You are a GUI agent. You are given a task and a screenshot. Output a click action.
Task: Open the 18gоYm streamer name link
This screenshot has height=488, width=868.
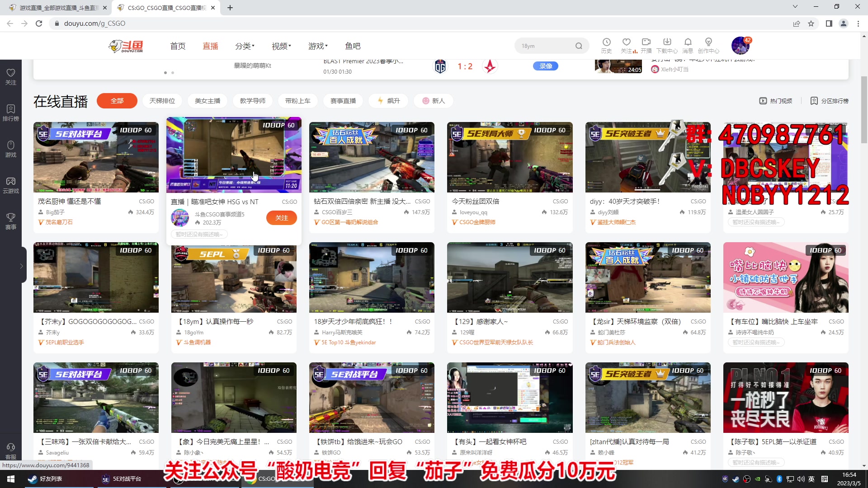click(x=193, y=333)
